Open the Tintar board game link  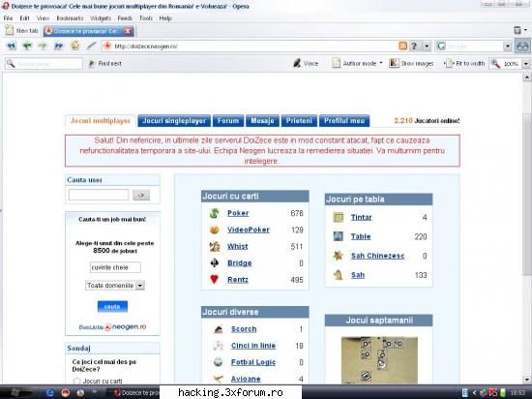point(362,217)
